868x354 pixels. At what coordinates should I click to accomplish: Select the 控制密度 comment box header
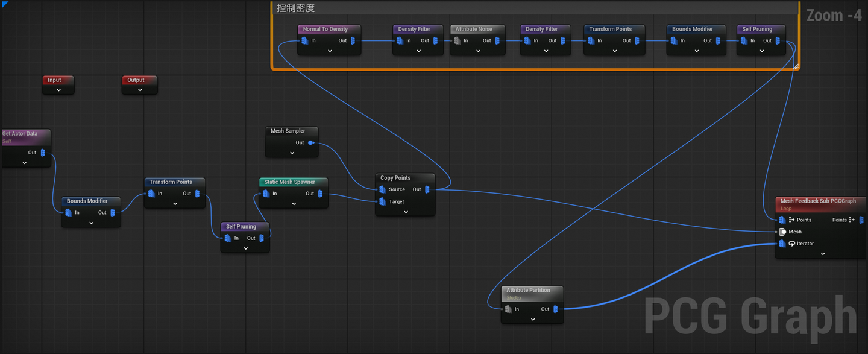(x=535, y=8)
